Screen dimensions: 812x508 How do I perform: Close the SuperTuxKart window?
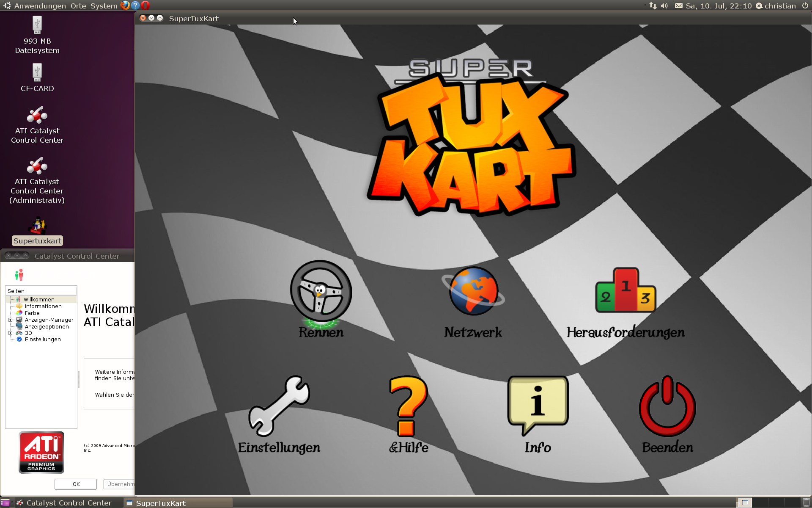143,18
